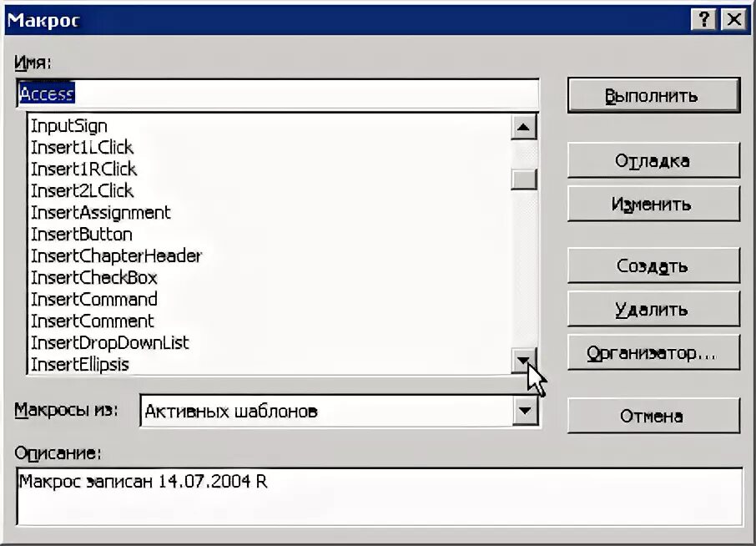Cancel with the Отмена button
The height and width of the screenshot is (546, 756).
pos(653,415)
